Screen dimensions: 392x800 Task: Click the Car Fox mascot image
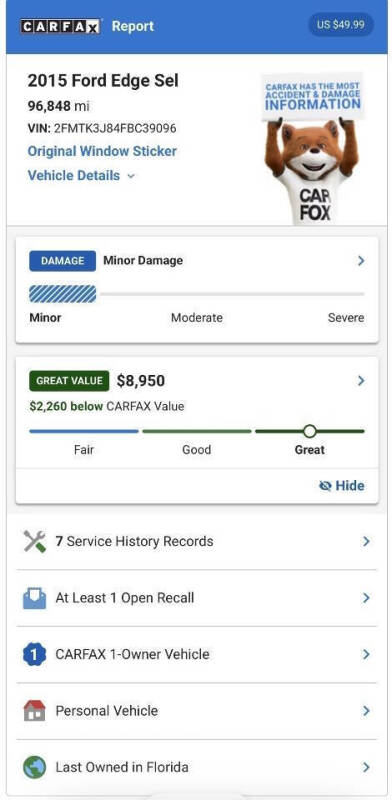(x=312, y=148)
